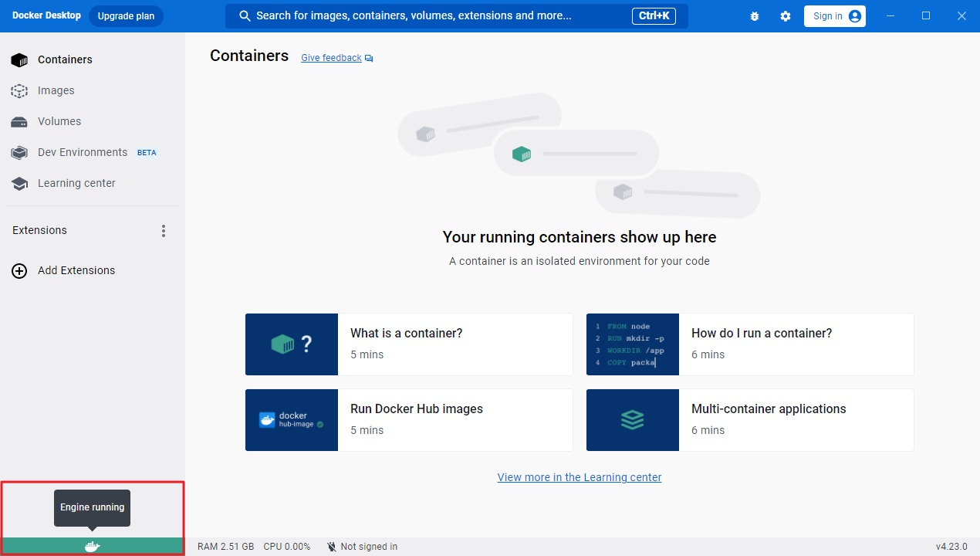The height and width of the screenshot is (556, 980).
Task: Click the Containers cube icon
Action: tap(19, 60)
